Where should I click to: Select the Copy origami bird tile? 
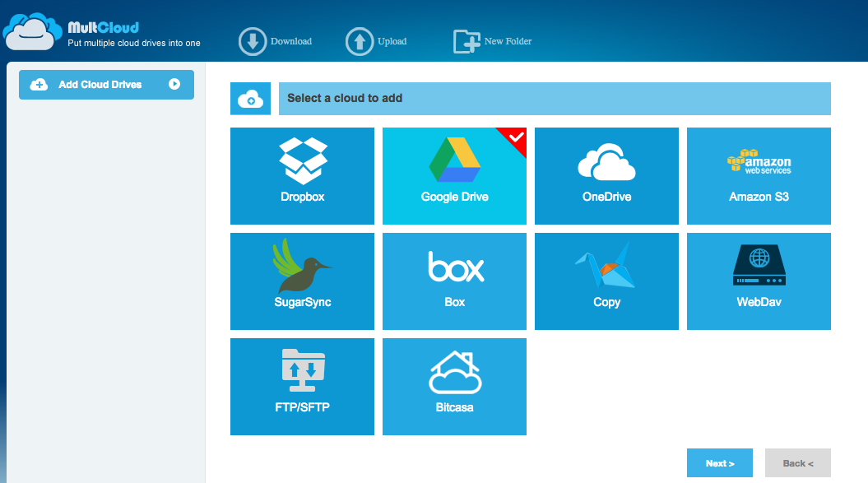[x=606, y=281]
